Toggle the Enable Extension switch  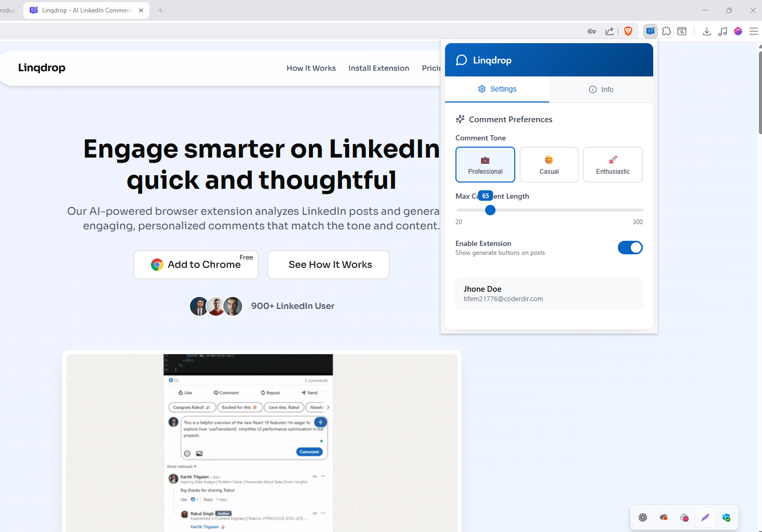pyautogui.click(x=630, y=248)
